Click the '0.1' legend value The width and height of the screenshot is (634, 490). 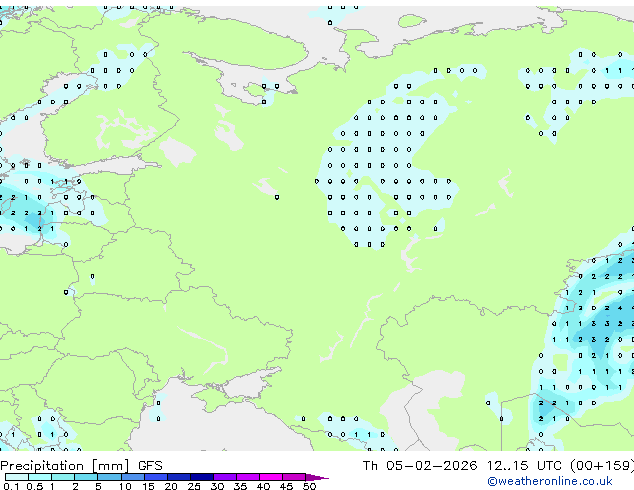(11, 486)
